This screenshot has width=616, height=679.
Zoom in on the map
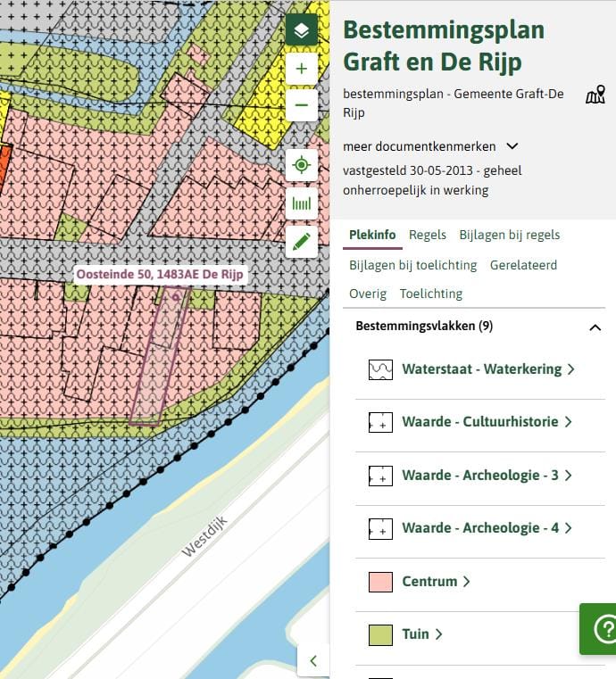pyautogui.click(x=302, y=69)
